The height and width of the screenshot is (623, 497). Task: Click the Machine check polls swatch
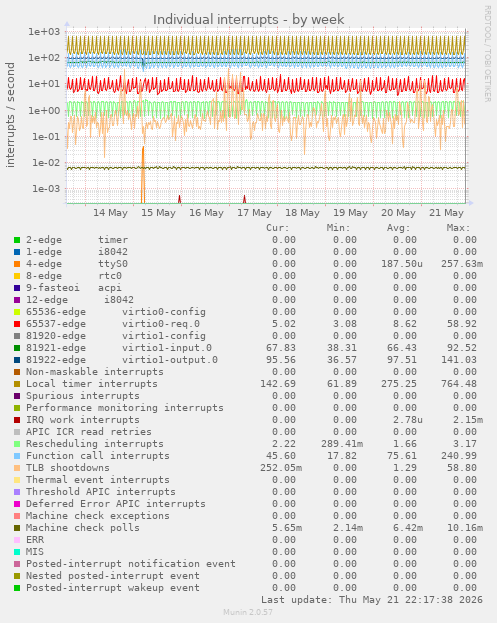tap(17, 528)
